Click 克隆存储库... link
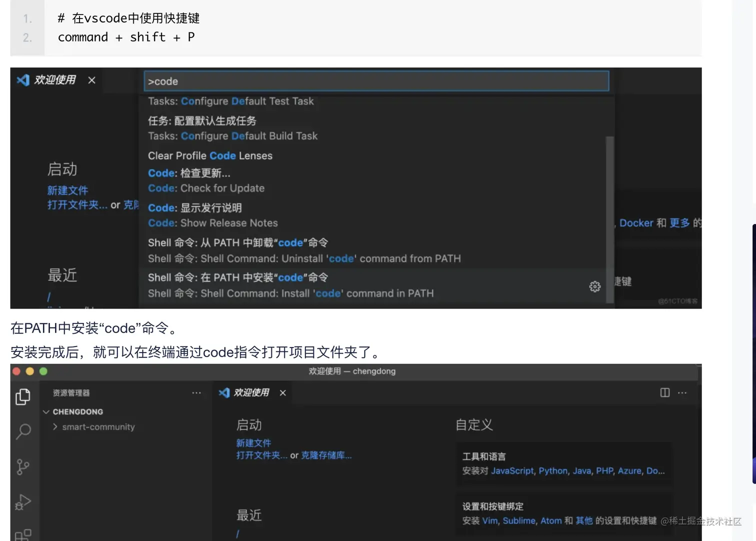756x541 pixels. 326,455
